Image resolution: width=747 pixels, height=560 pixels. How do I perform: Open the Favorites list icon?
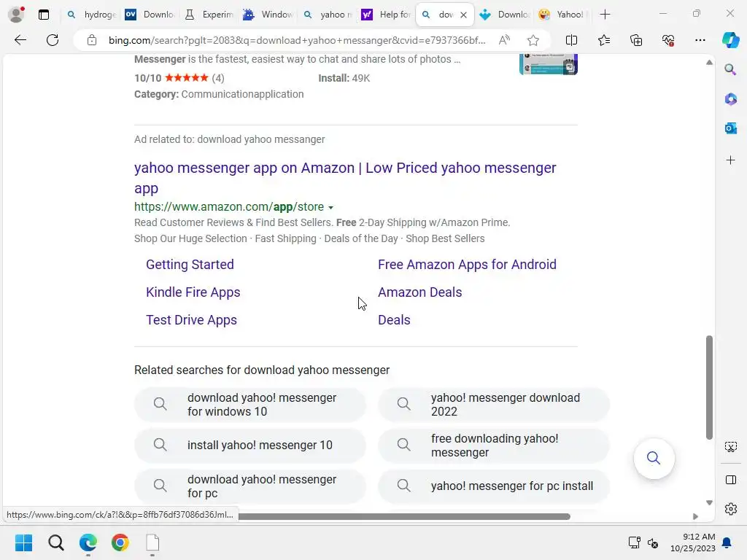603,40
